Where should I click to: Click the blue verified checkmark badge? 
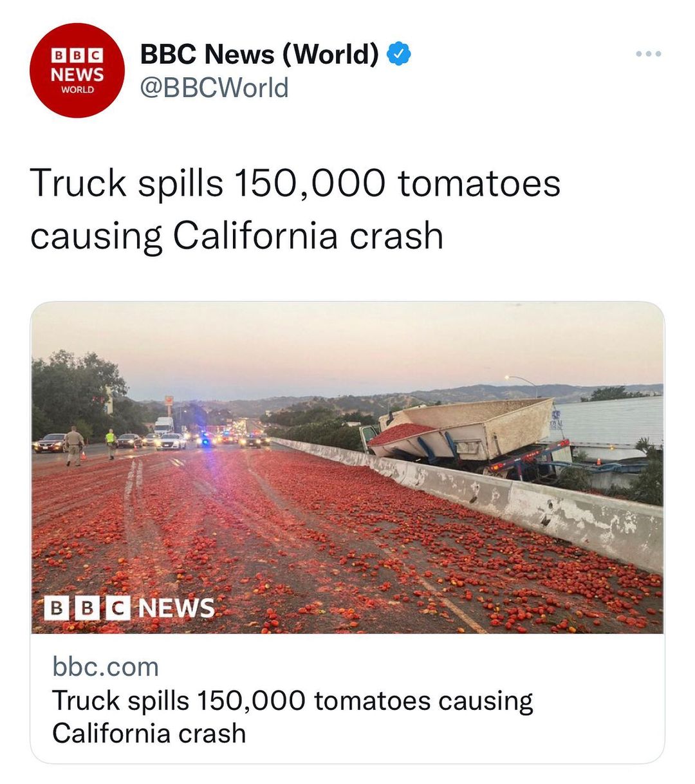pos(399,55)
